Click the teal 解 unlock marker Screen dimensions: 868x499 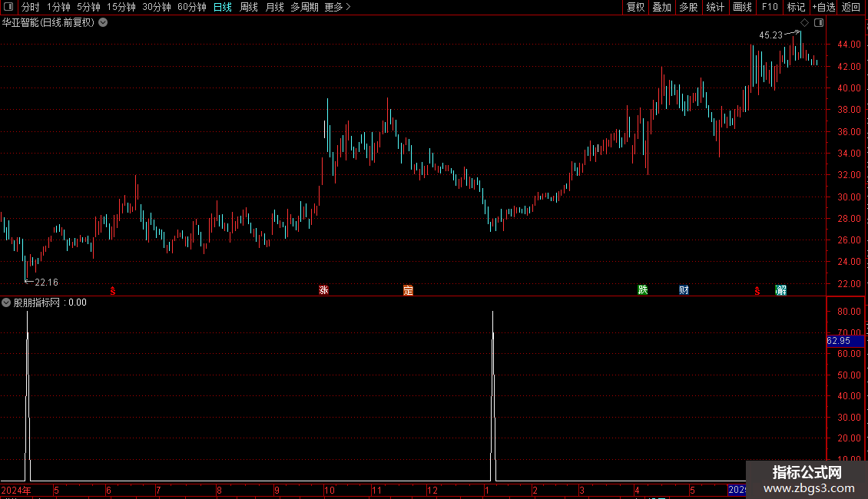point(781,290)
